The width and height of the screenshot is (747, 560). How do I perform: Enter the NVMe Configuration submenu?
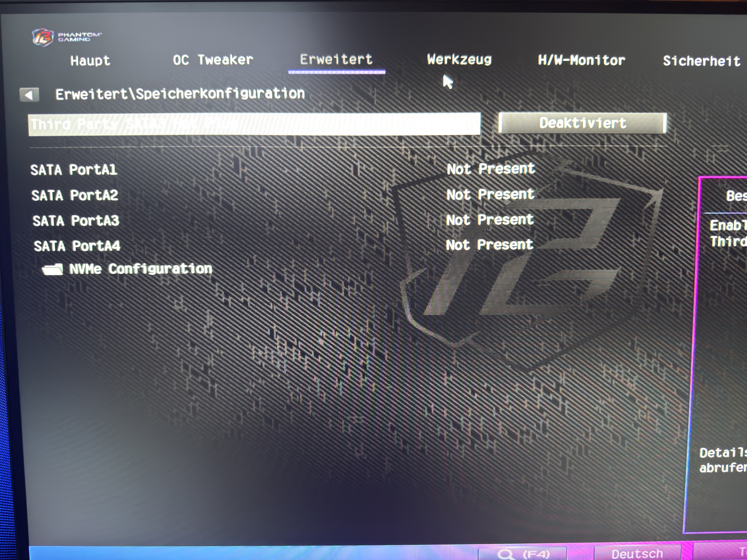140,269
